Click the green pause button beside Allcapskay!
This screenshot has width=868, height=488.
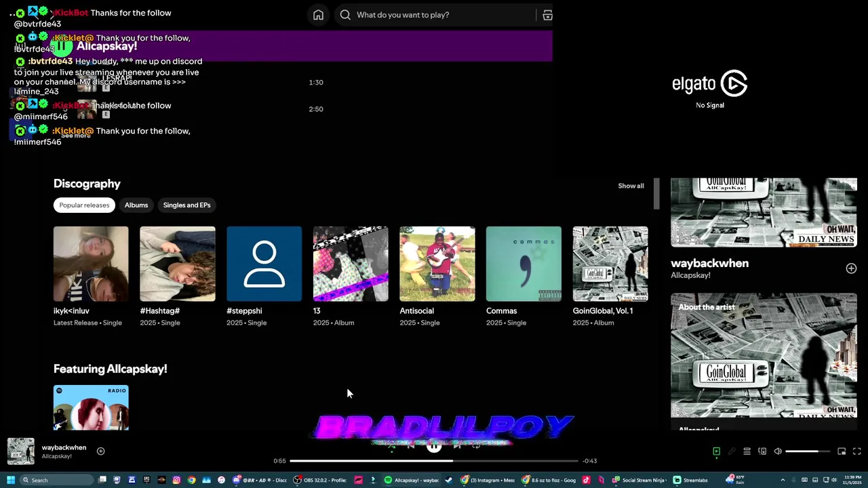pyautogui.click(x=61, y=46)
